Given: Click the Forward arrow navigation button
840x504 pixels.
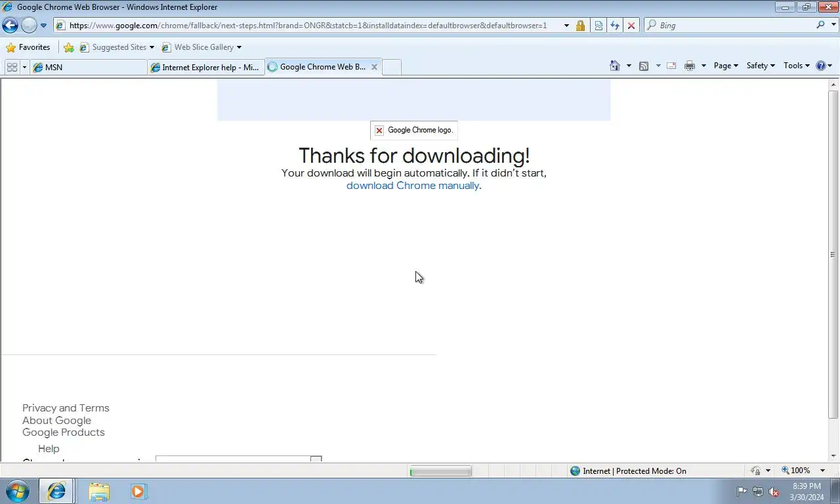Looking at the screenshot, I should (29, 25).
